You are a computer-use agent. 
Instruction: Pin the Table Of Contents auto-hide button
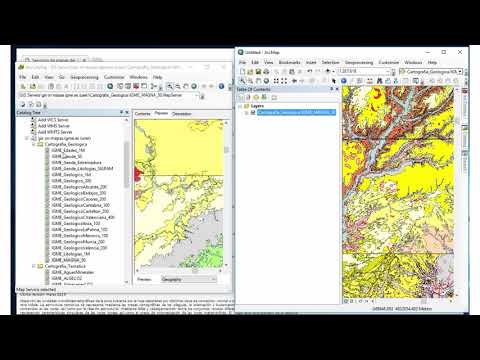coord(332,89)
